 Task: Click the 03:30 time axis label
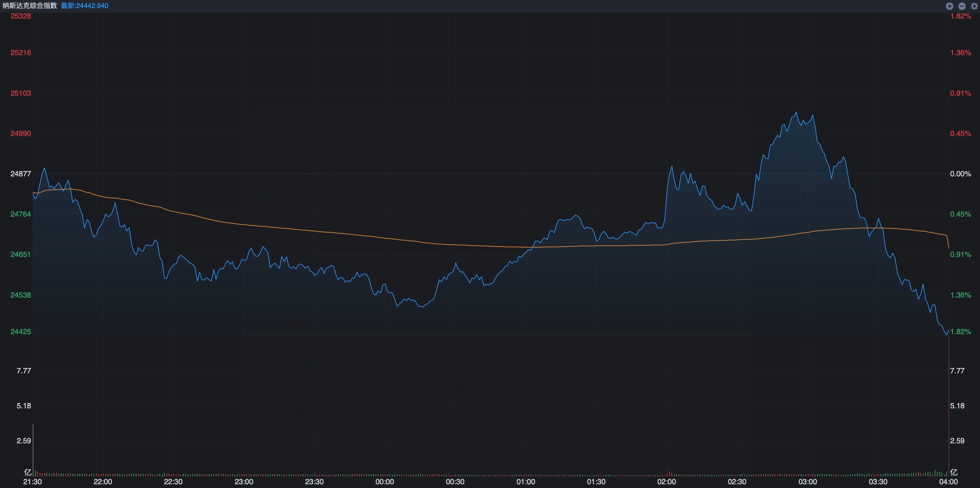(878, 482)
